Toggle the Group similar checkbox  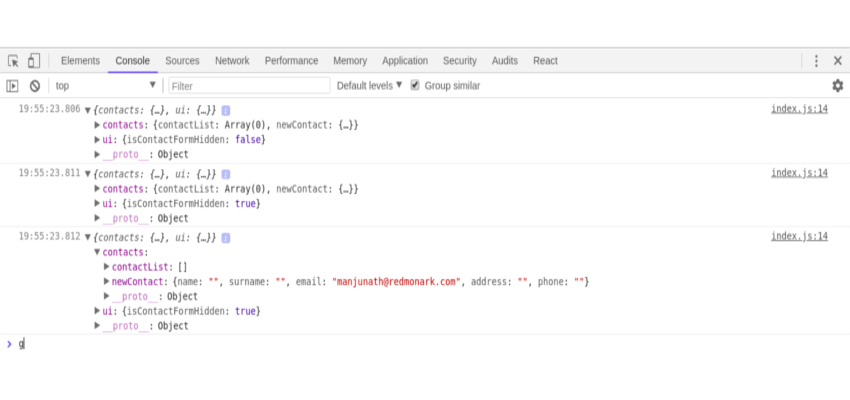coord(415,86)
